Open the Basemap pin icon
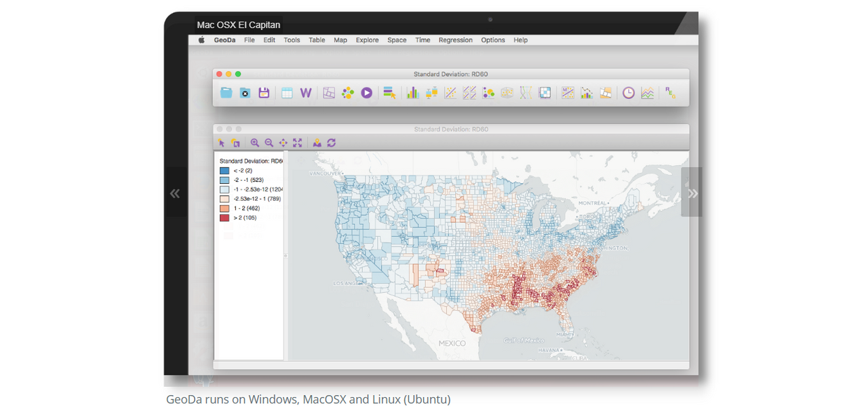Screen dimensions: 868x412 pyautogui.click(x=317, y=143)
